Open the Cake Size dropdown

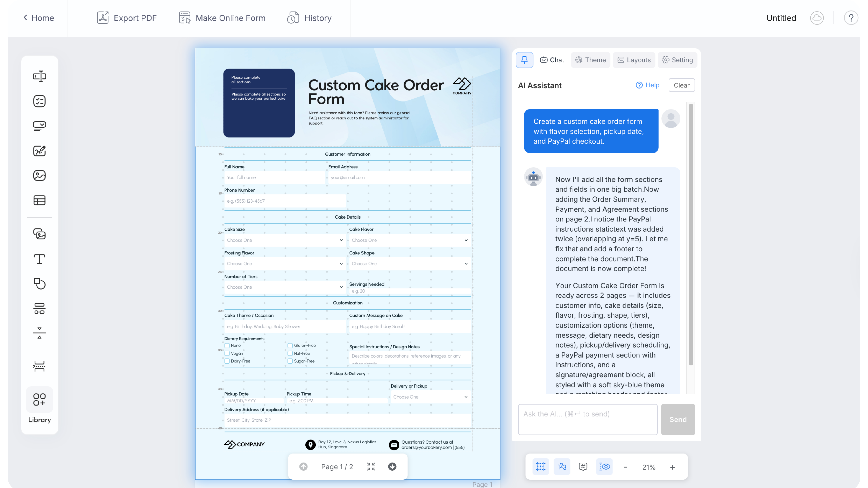tap(285, 240)
